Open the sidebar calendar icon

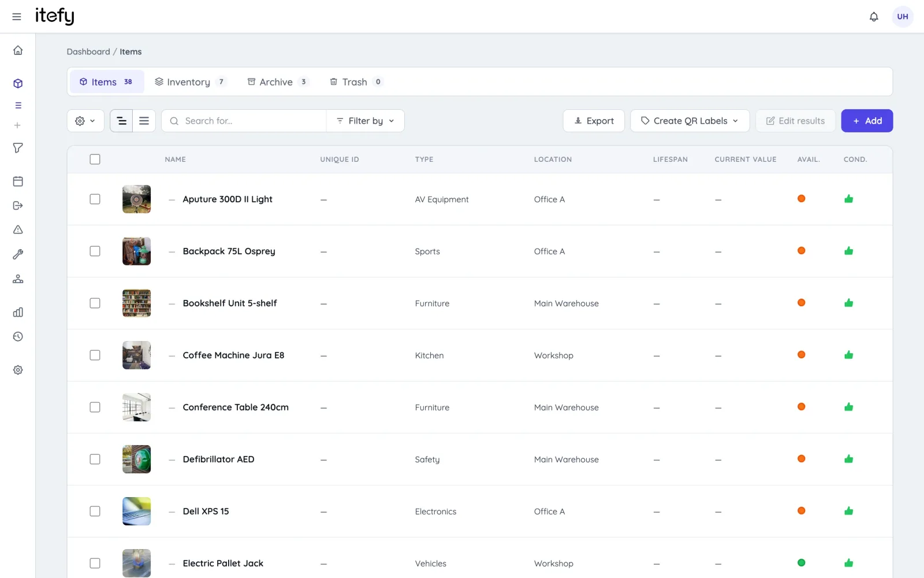[18, 181]
